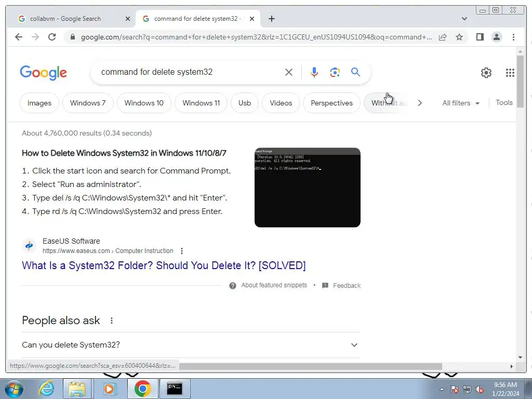
Task: Click the network tray icon
Action: [x=467, y=389]
